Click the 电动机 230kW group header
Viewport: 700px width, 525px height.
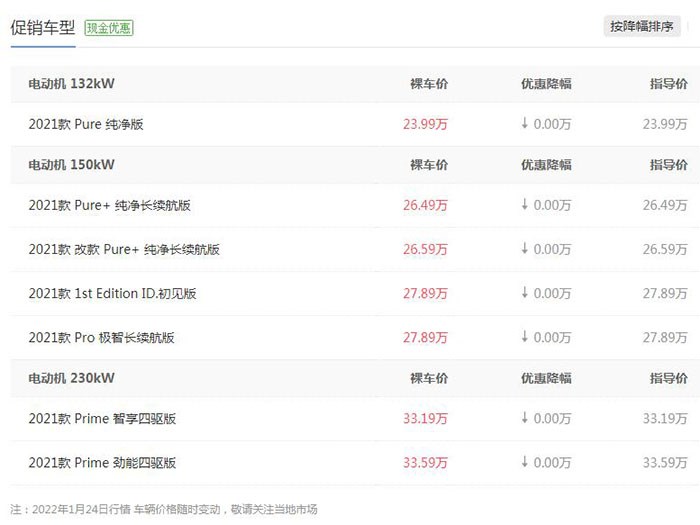[71, 378]
